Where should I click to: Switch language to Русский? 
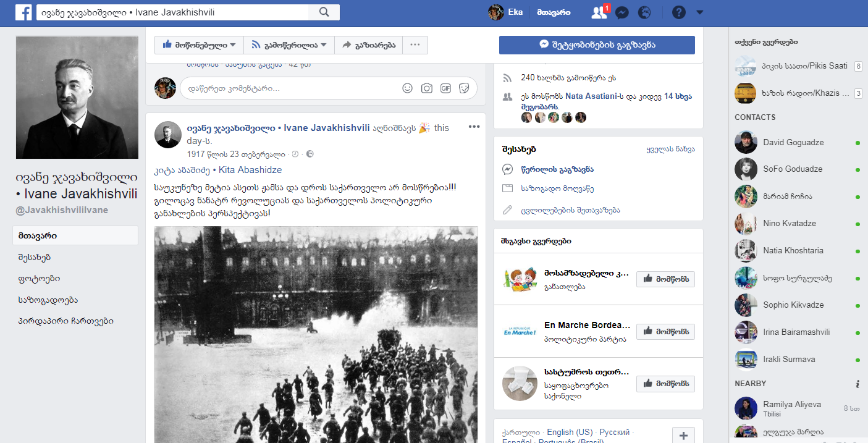point(615,432)
